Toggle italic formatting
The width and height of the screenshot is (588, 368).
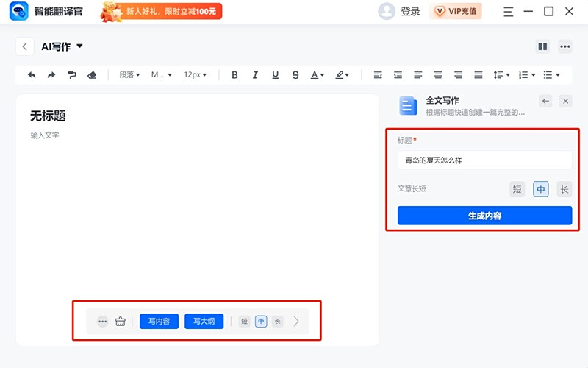(255, 75)
